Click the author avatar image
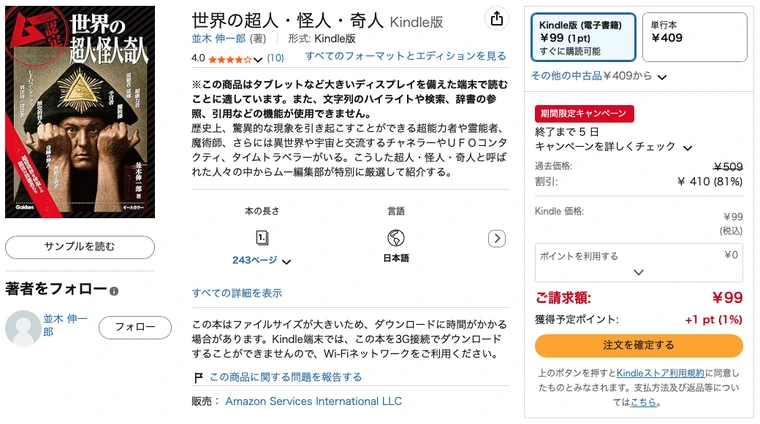 pyautogui.click(x=23, y=328)
